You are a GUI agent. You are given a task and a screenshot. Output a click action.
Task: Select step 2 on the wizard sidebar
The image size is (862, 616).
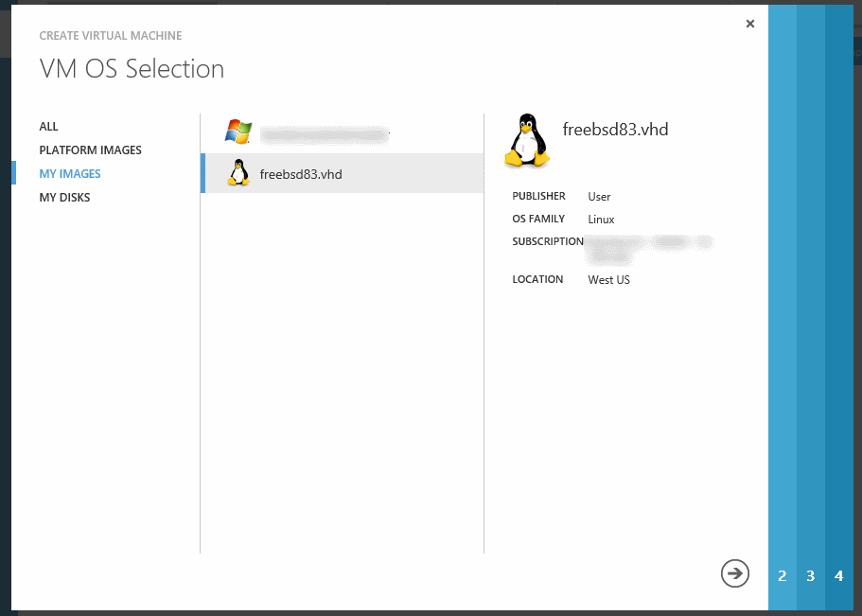[782, 575]
